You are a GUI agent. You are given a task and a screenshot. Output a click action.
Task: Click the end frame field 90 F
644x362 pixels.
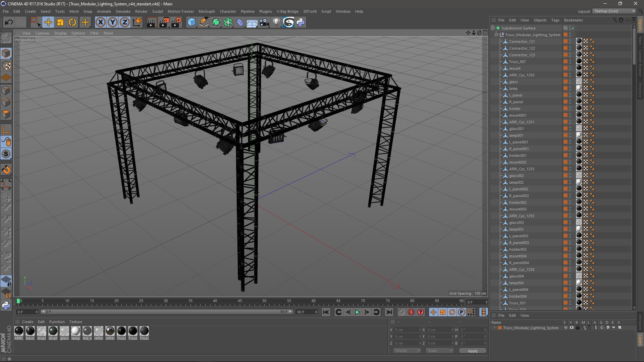(307, 312)
